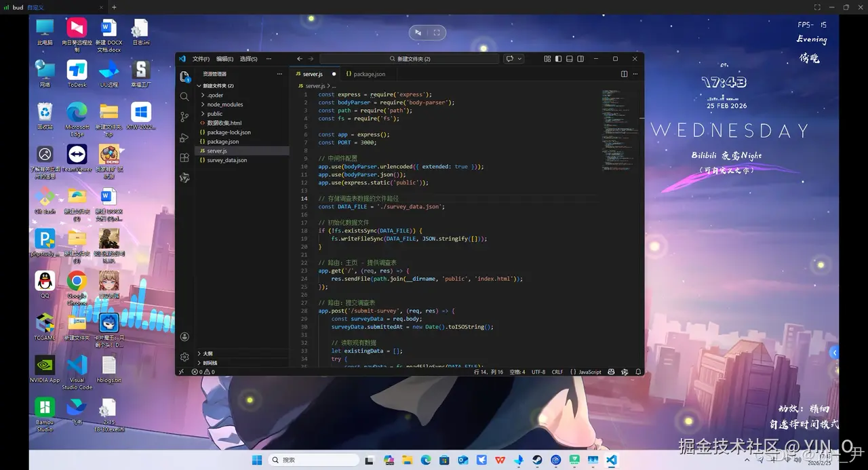
Task: Click the remote window indicator in status bar
Action: pos(181,372)
